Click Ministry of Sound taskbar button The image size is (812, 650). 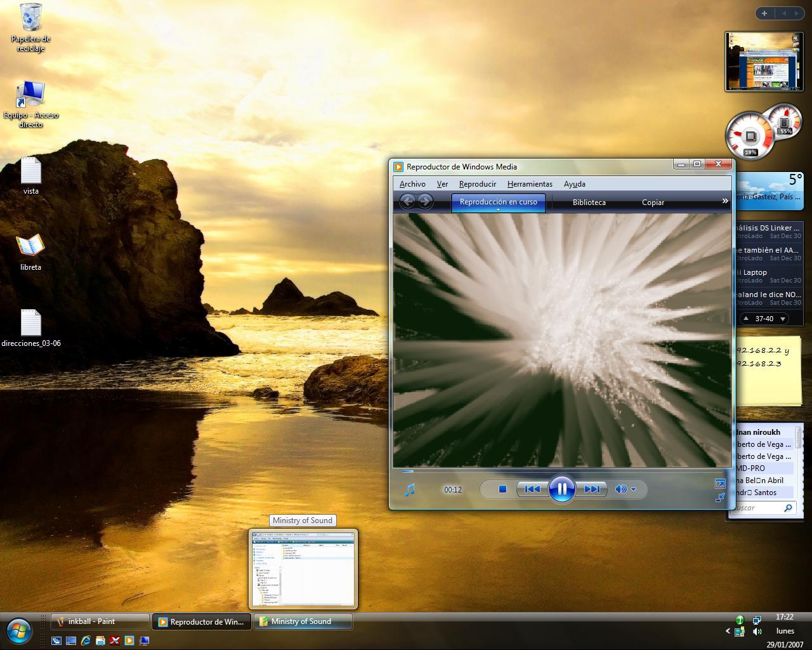click(303, 621)
